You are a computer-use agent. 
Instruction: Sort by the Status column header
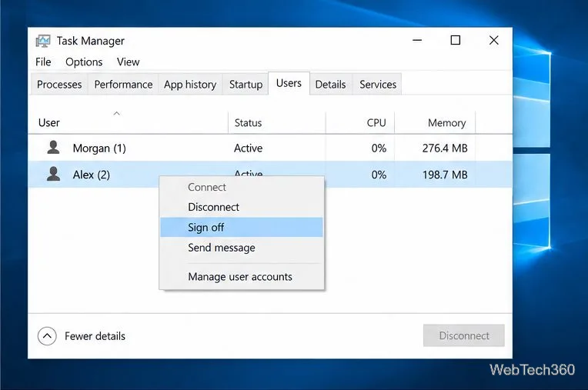point(277,122)
